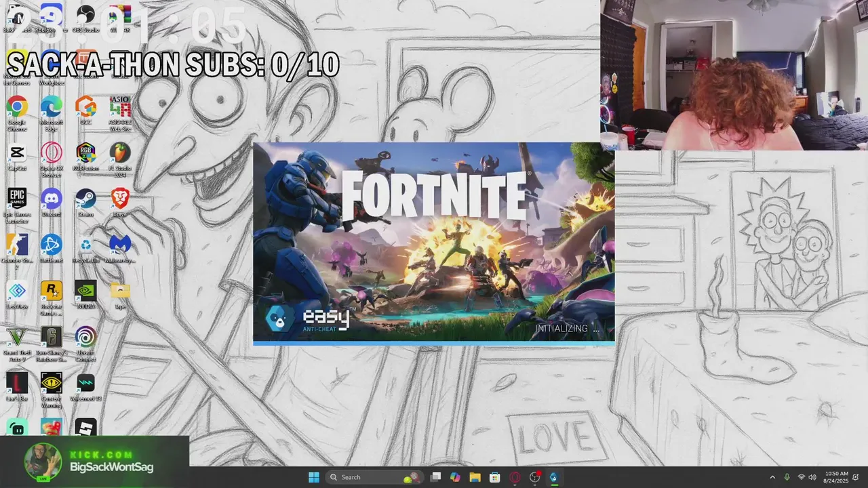Image resolution: width=868 pixels, height=488 pixels.
Task: Switch to Opera GX on the taskbar
Action: click(515, 477)
